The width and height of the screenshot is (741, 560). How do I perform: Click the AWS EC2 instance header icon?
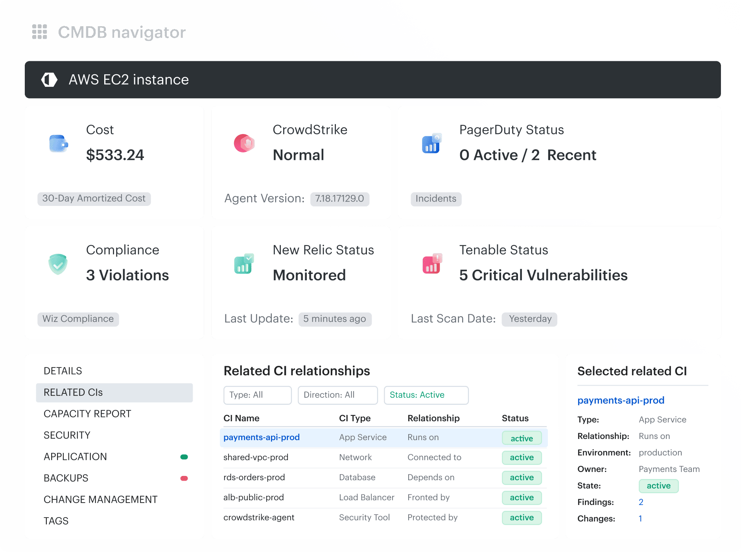[x=49, y=80]
